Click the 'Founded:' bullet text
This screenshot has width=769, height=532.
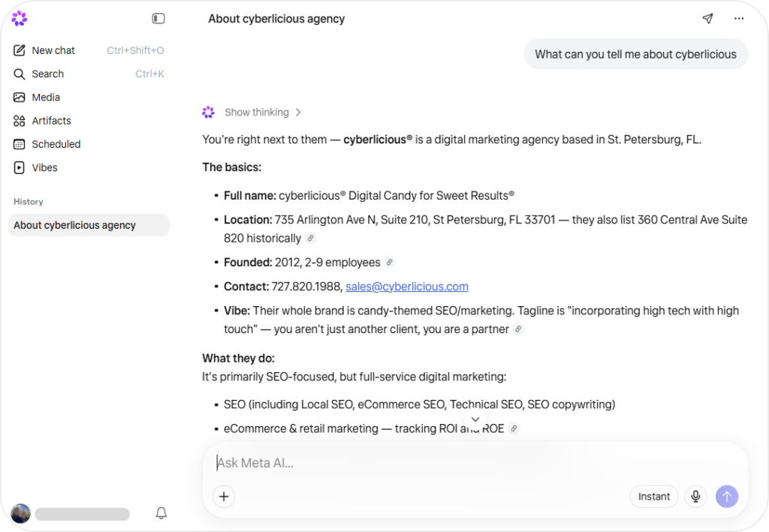302,263
